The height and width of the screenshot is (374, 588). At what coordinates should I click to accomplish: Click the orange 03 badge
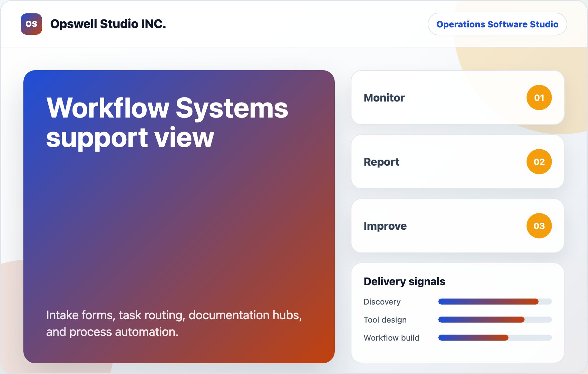point(539,226)
